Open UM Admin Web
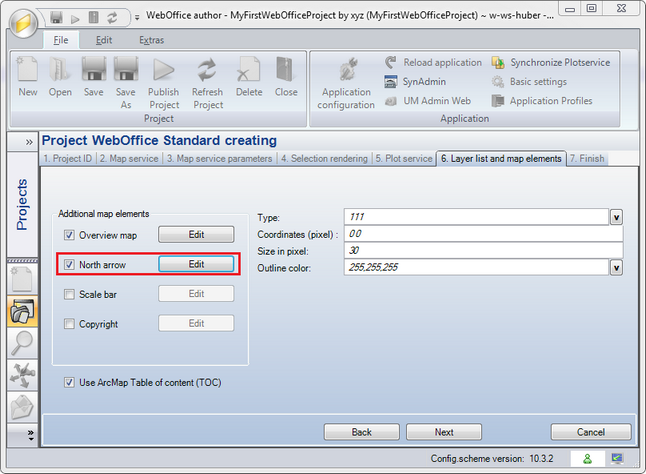 [428, 101]
